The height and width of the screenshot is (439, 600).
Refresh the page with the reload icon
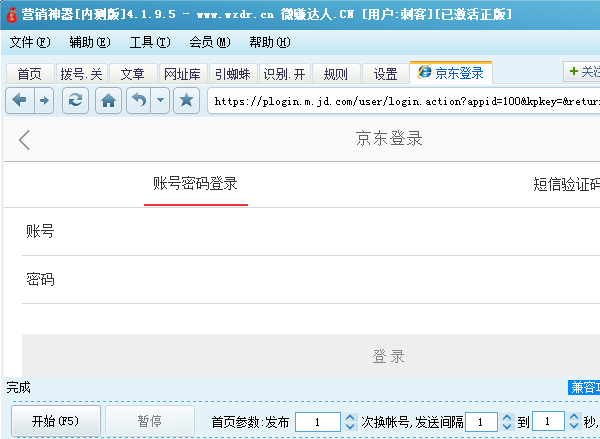[74, 100]
